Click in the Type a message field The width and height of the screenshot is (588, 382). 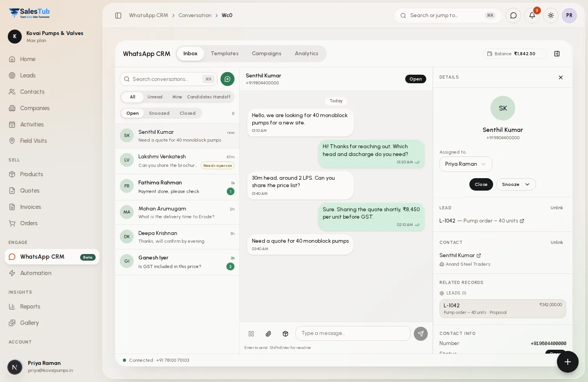(353, 333)
